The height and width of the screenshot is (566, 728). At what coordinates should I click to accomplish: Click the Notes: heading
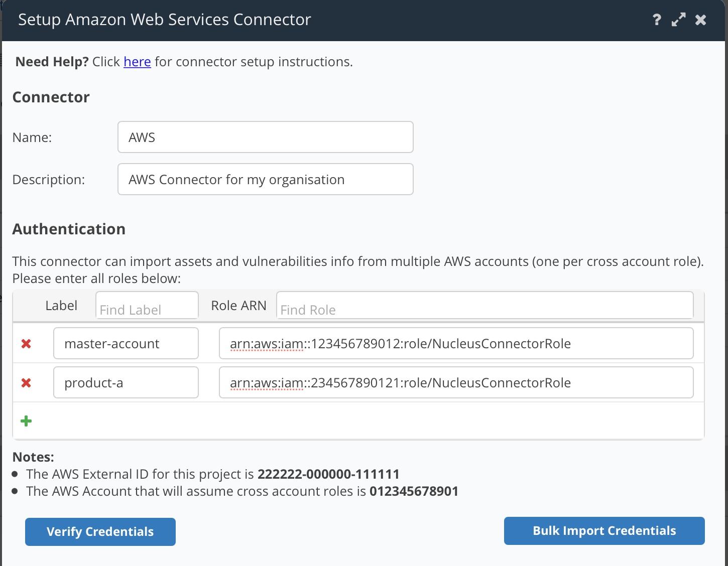click(x=33, y=457)
